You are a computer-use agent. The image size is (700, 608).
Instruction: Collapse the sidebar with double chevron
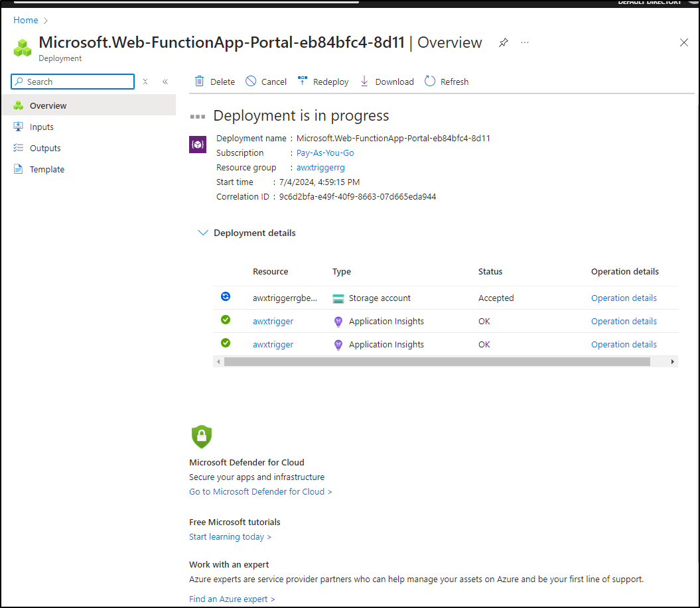tap(165, 82)
